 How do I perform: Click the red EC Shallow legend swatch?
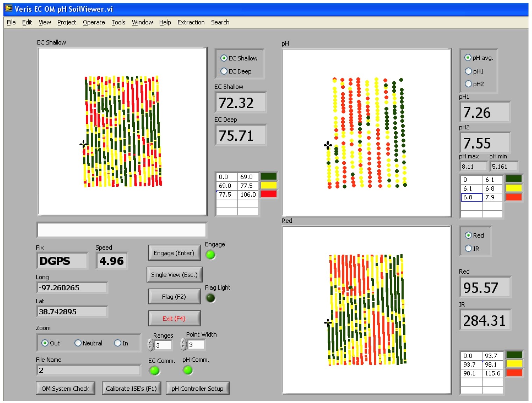click(268, 194)
